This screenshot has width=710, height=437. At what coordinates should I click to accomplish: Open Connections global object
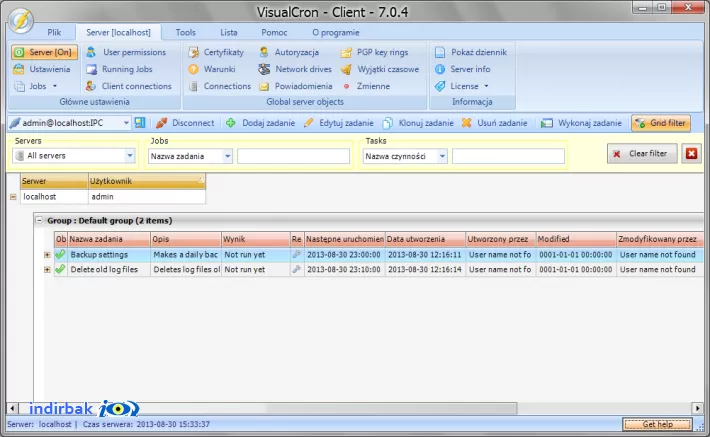pos(220,86)
